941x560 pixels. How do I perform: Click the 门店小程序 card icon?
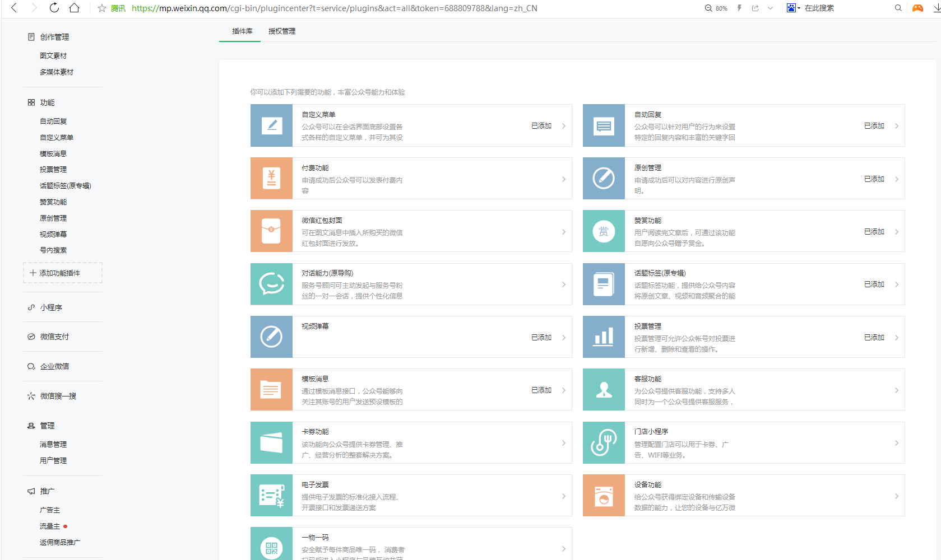[x=604, y=443]
